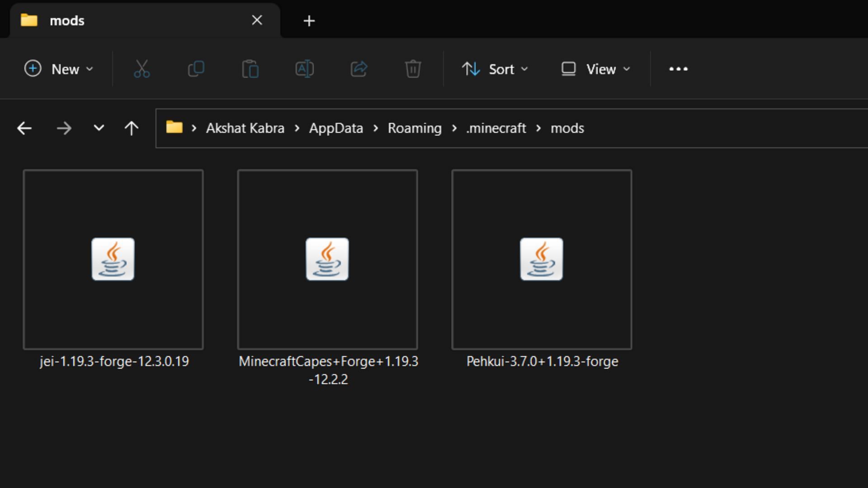
Task: Click the back navigation arrow
Action: pos(24,128)
